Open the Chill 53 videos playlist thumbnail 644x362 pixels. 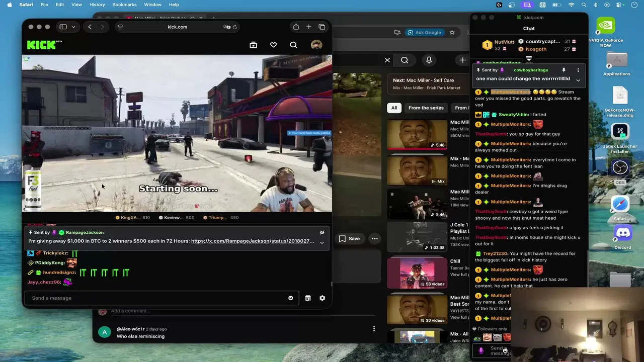pyautogui.click(x=417, y=273)
